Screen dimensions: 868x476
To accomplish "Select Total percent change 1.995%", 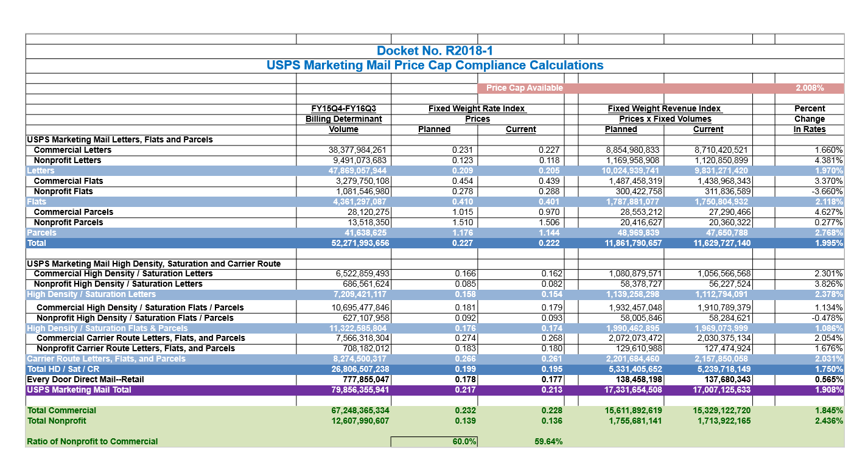I will click(x=828, y=243).
